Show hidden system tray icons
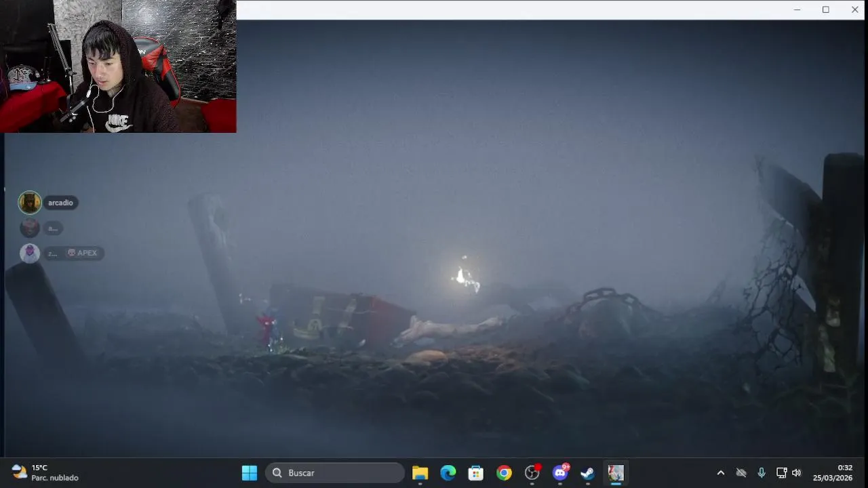 (721, 472)
